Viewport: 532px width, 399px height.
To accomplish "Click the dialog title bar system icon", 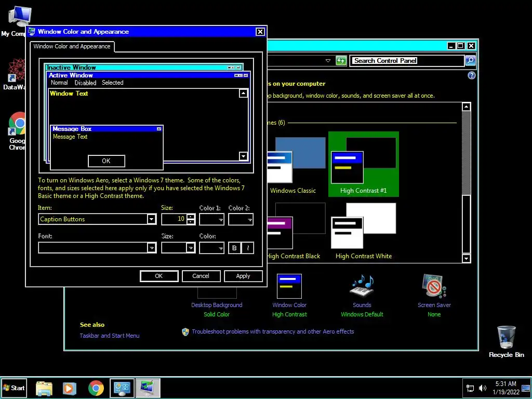I will (x=32, y=32).
